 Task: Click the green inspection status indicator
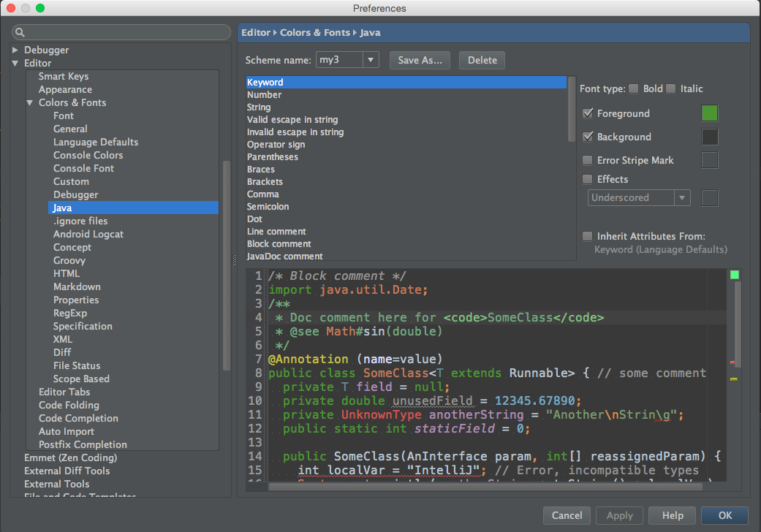734,275
